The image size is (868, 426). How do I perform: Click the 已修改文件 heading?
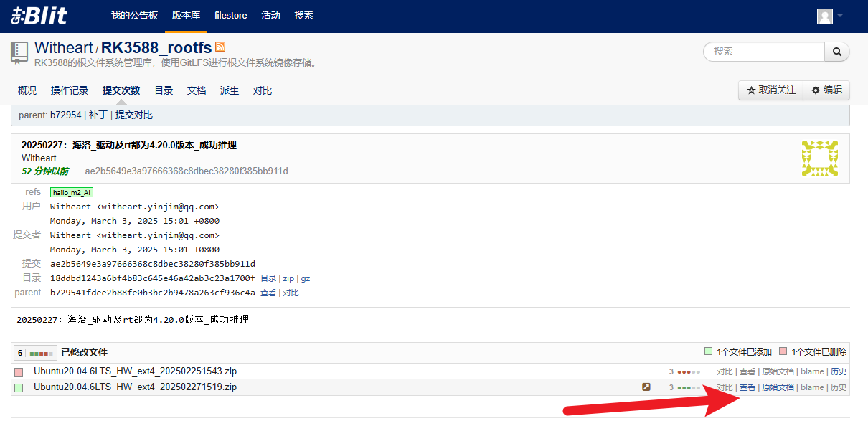84,352
